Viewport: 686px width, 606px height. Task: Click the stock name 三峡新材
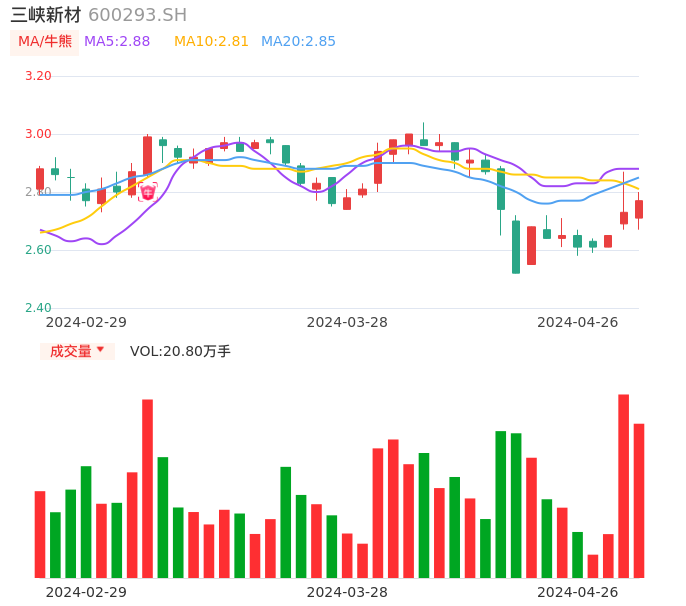[x=46, y=15]
